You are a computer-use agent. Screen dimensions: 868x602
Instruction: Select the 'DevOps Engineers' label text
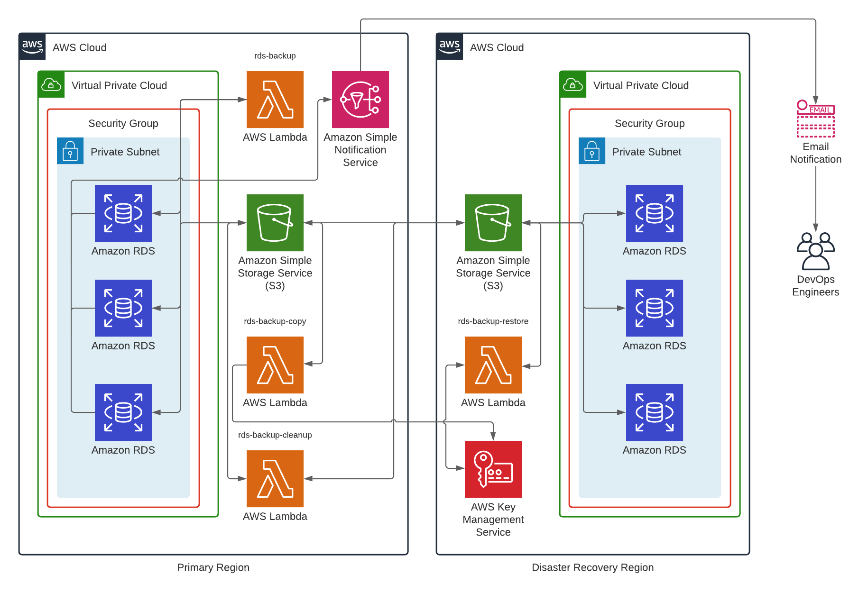click(x=816, y=286)
